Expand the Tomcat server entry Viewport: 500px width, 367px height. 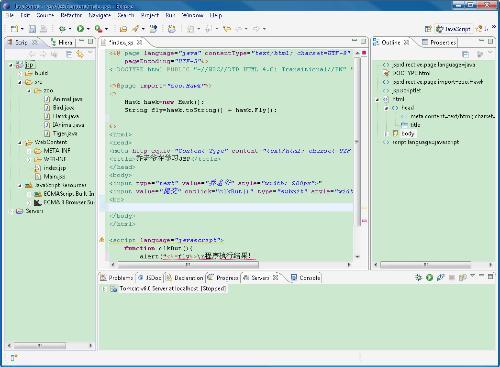coord(104,289)
